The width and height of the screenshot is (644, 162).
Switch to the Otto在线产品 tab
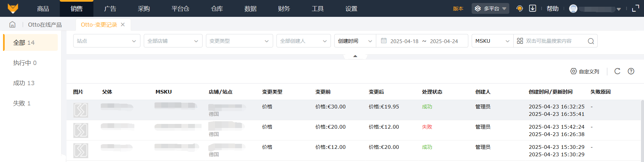(45, 25)
